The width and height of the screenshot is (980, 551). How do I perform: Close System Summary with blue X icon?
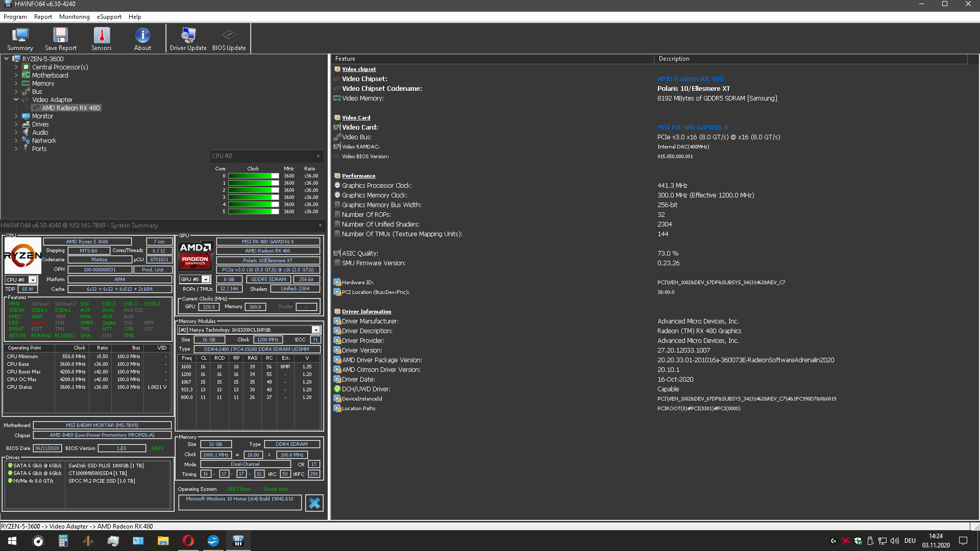(x=314, y=503)
